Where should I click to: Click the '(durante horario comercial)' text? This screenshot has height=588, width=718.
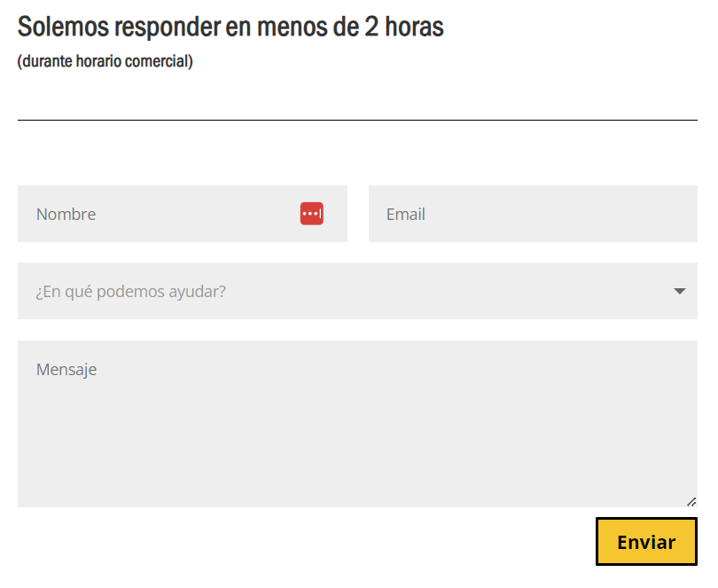point(105,61)
